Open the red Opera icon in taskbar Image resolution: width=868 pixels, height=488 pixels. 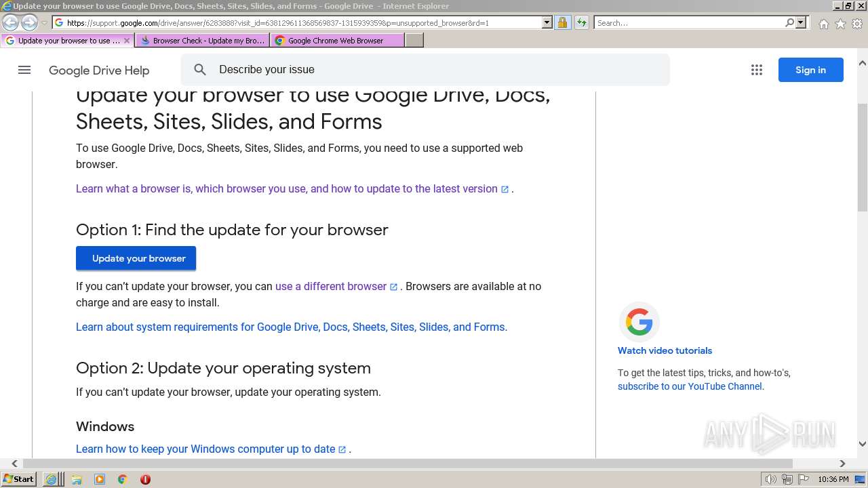[x=145, y=479]
